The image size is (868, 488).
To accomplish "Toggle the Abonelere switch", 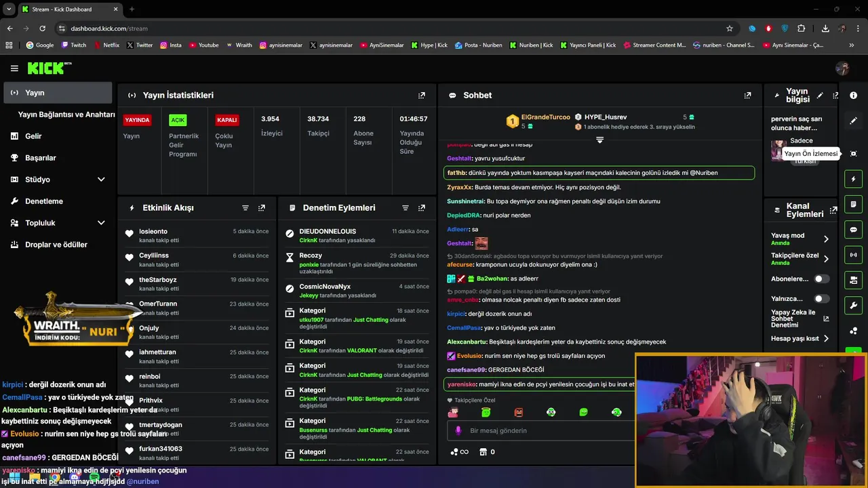I will pos(821,279).
